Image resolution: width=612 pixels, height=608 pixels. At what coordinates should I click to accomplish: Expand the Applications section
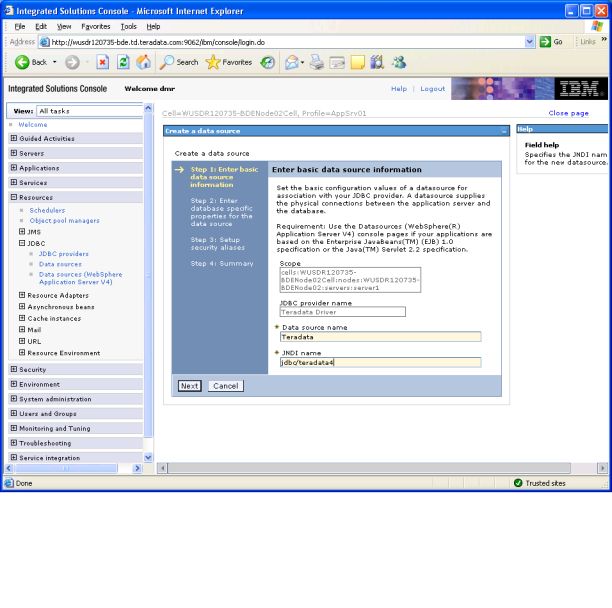(x=14, y=168)
